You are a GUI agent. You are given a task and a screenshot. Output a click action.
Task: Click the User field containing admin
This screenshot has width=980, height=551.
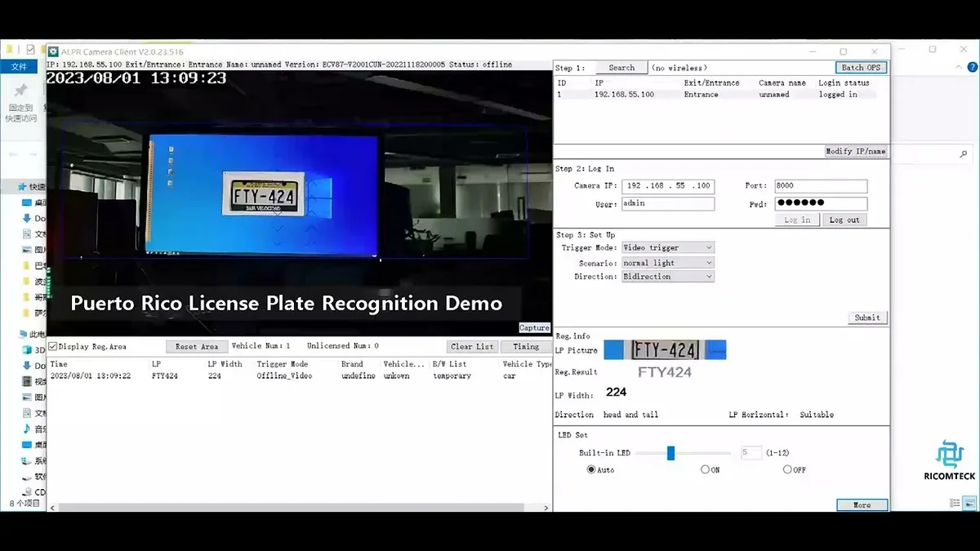[668, 204]
